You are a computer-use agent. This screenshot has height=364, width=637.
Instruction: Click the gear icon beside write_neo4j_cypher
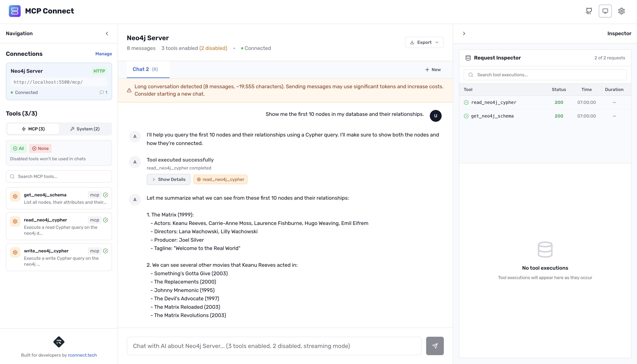coord(15,252)
